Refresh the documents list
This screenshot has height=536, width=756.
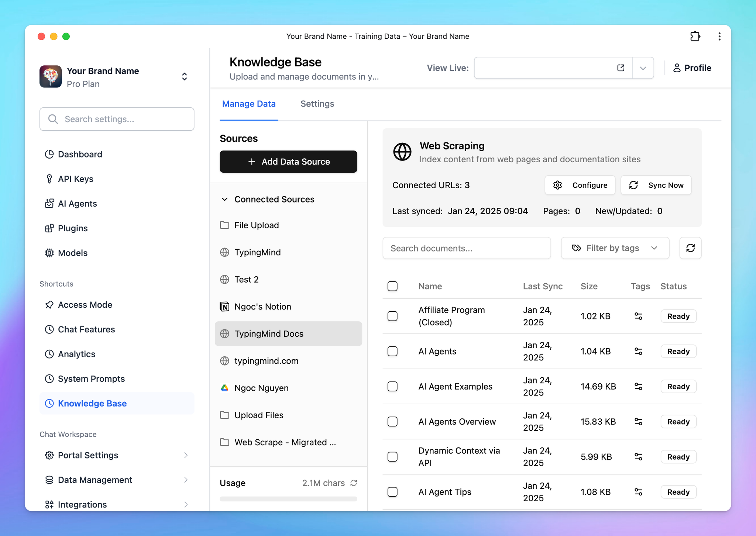pos(690,248)
